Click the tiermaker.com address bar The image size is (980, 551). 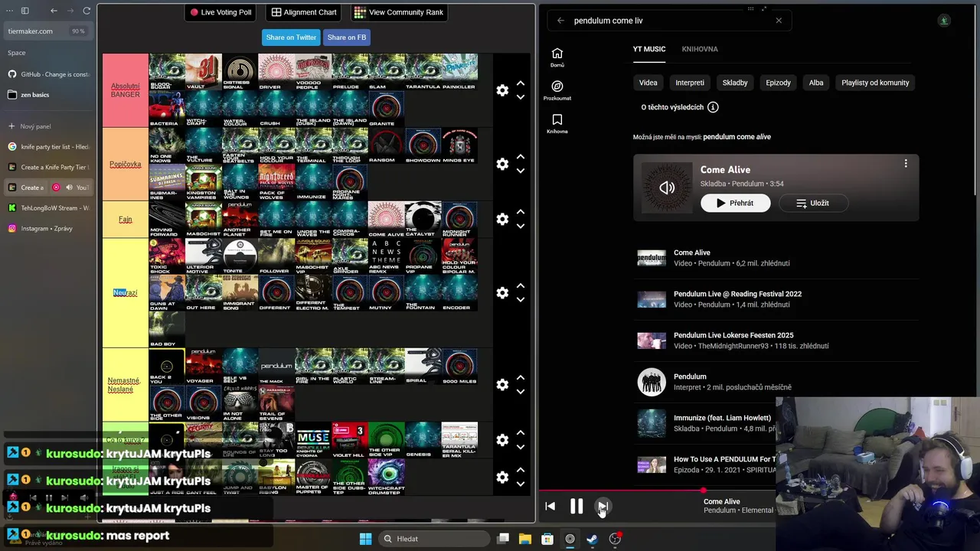(x=47, y=31)
